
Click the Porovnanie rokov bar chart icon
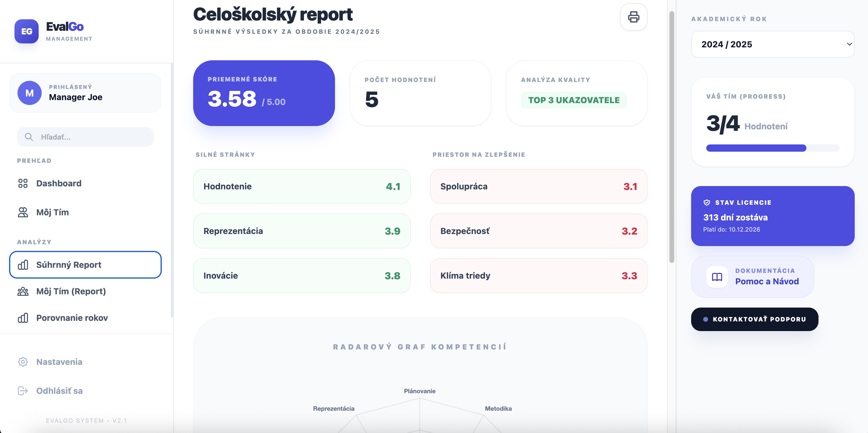23,318
